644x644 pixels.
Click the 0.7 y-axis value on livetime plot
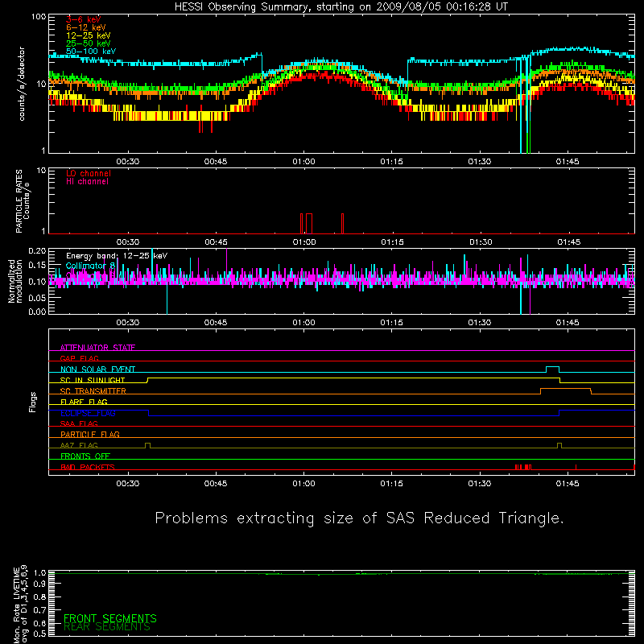pyautogui.click(x=39, y=610)
